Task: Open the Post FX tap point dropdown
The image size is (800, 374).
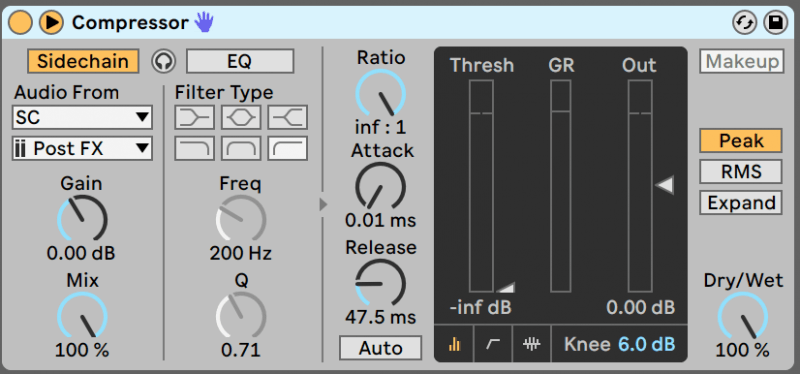Action: (82, 149)
